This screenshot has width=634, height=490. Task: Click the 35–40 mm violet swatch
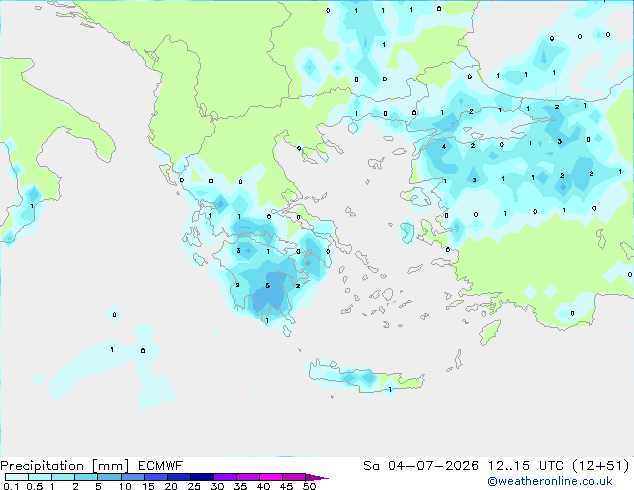pyautogui.click(x=247, y=477)
